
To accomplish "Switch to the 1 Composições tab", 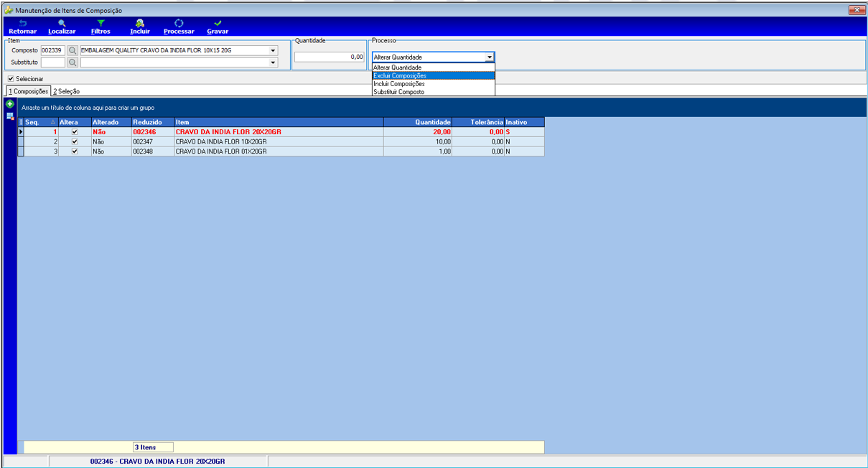I will coord(29,91).
